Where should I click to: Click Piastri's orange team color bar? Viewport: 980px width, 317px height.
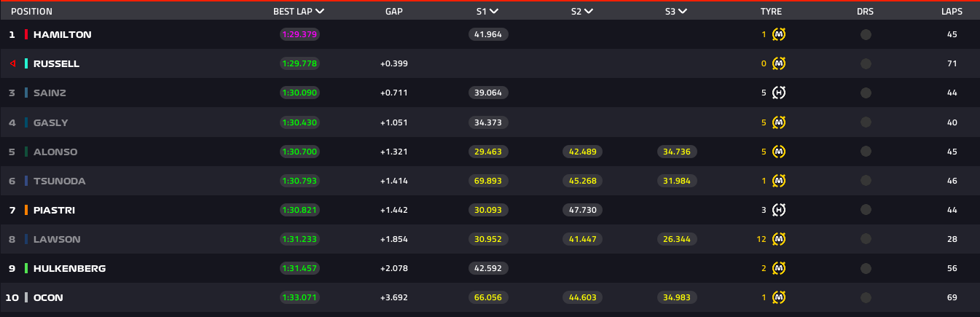click(x=26, y=210)
